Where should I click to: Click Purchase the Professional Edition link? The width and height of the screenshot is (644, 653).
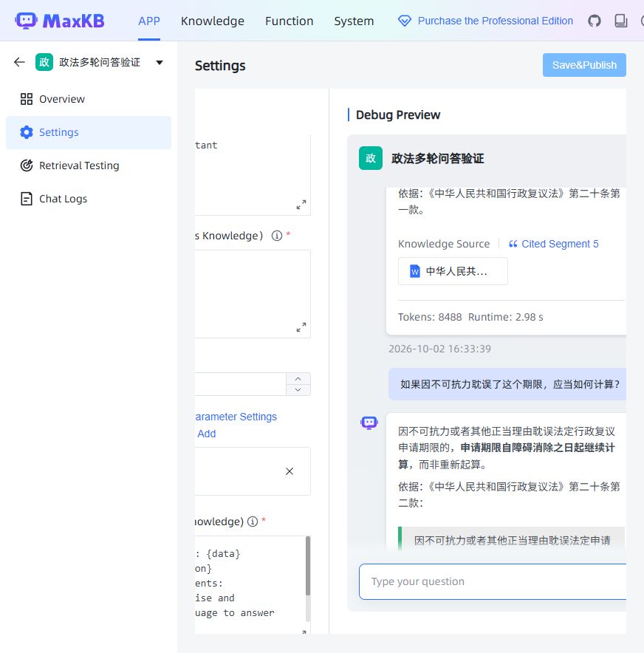pyautogui.click(x=496, y=21)
